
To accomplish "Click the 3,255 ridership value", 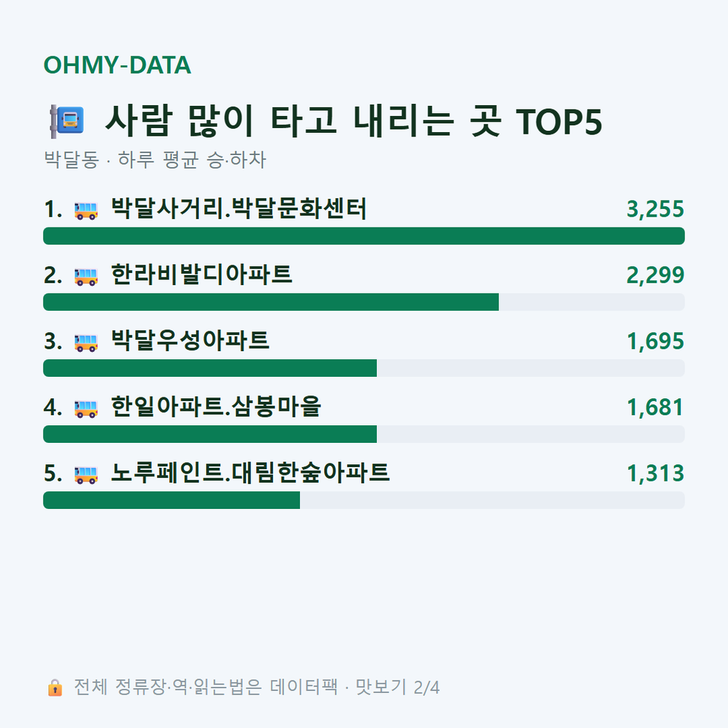I will click(x=655, y=209).
